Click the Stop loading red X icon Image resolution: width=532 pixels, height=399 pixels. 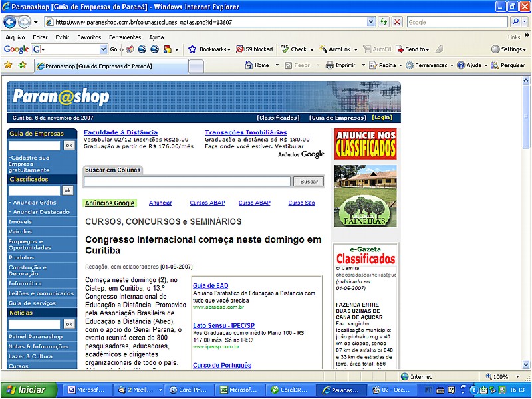click(x=397, y=22)
